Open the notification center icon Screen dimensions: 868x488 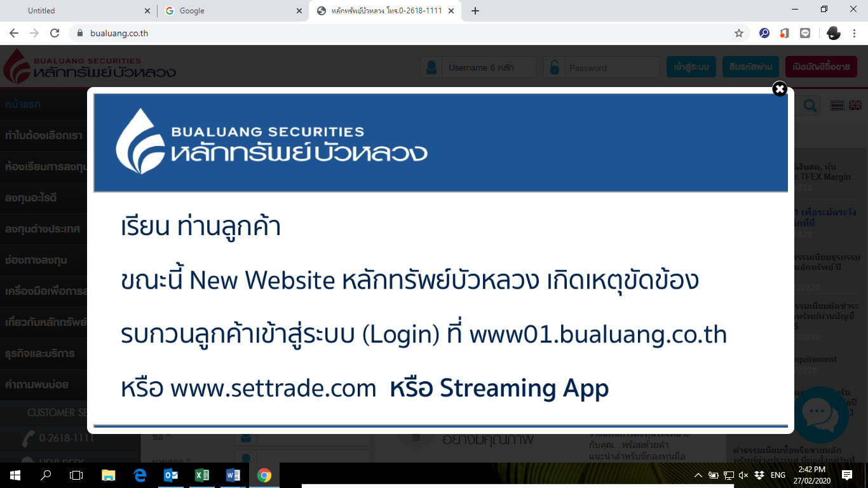846,475
